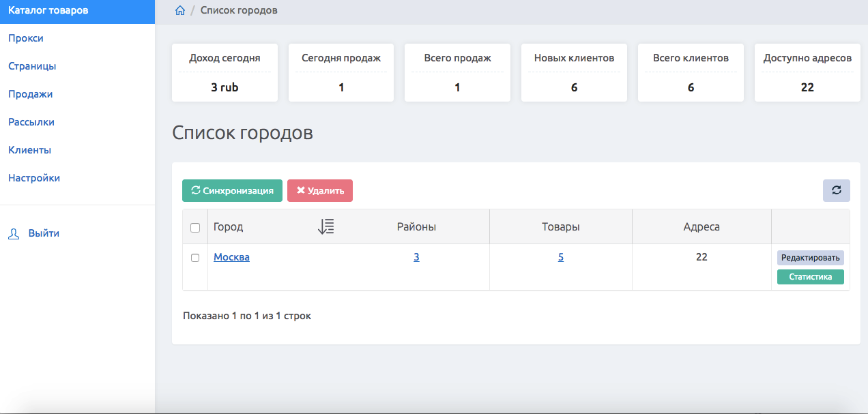Open the Москва city link
The height and width of the screenshot is (414, 868).
(231, 257)
